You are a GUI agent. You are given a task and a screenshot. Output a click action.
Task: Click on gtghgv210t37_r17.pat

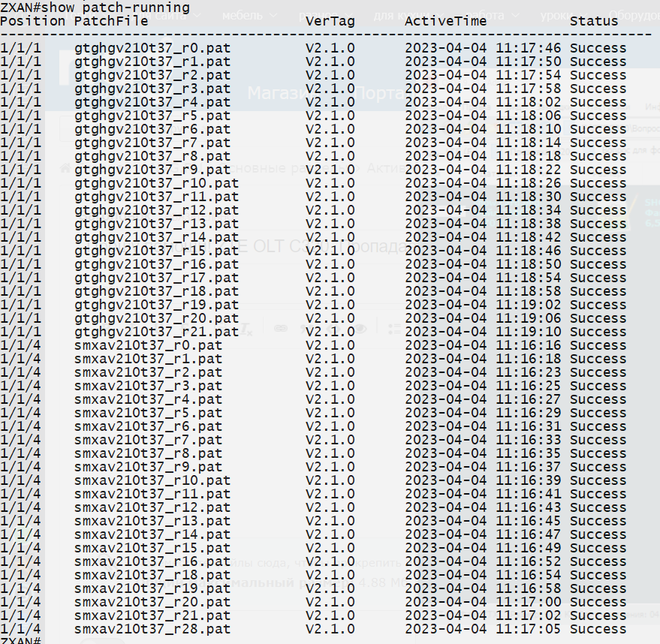[x=157, y=278]
